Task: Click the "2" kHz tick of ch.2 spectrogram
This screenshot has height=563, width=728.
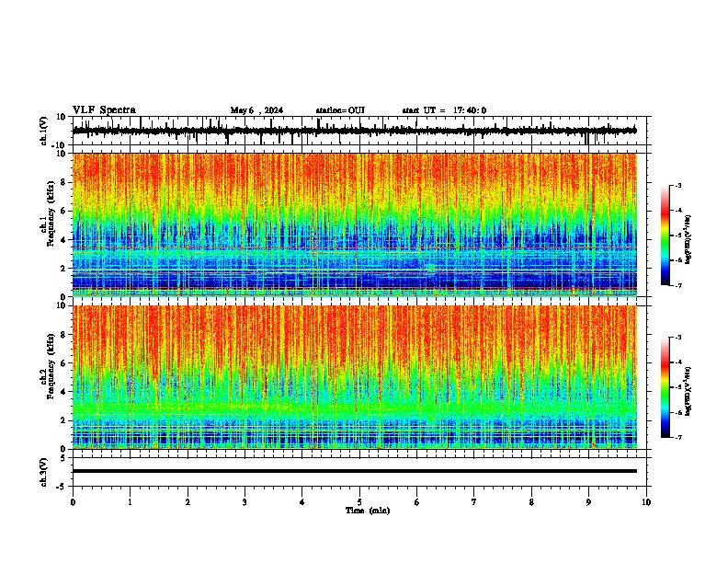Action: tap(63, 420)
